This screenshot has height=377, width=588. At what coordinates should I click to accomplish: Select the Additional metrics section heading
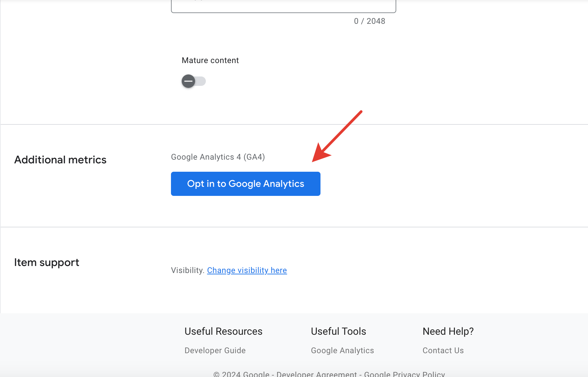(60, 160)
